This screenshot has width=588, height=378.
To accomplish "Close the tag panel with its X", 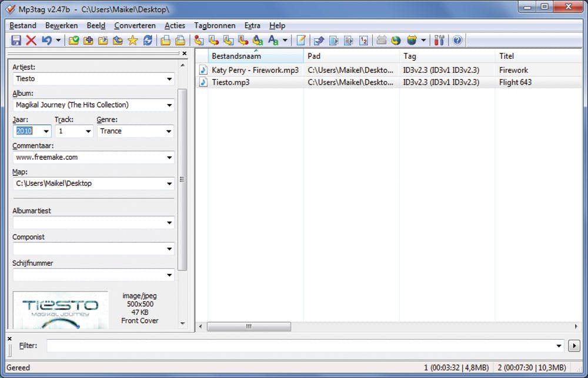I will [x=184, y=53].
